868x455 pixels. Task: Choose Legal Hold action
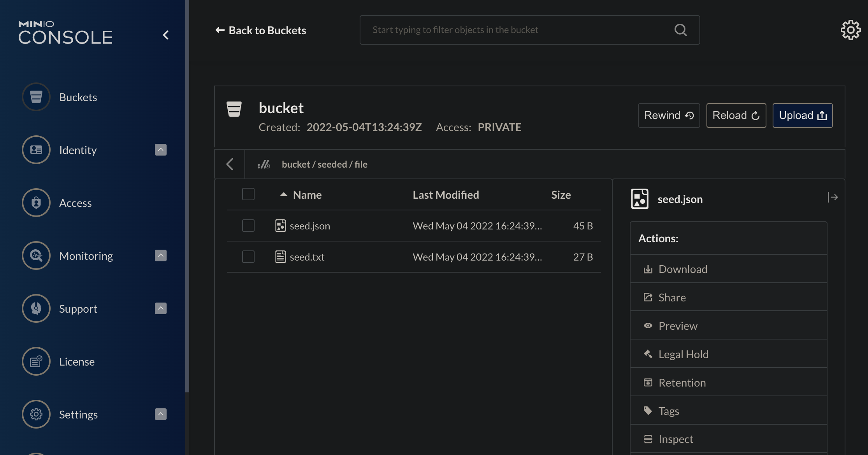[x=683, y=354]
